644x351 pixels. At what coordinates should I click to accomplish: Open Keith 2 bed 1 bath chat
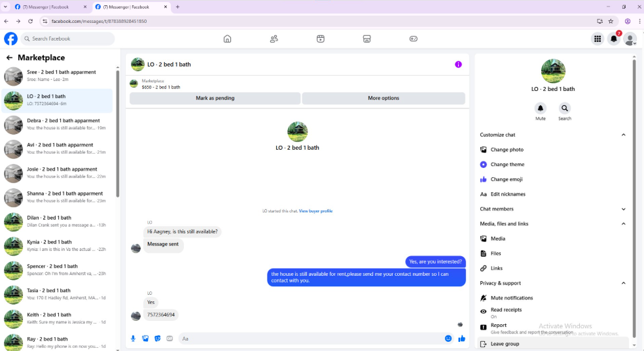pyautogui.click(x=57, y=318)
